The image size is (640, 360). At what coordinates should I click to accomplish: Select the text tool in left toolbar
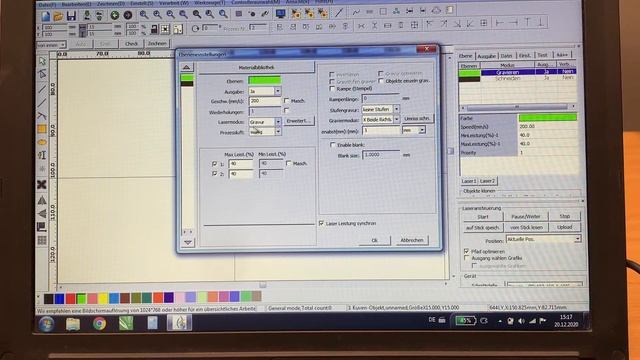[x=42, y=155]
